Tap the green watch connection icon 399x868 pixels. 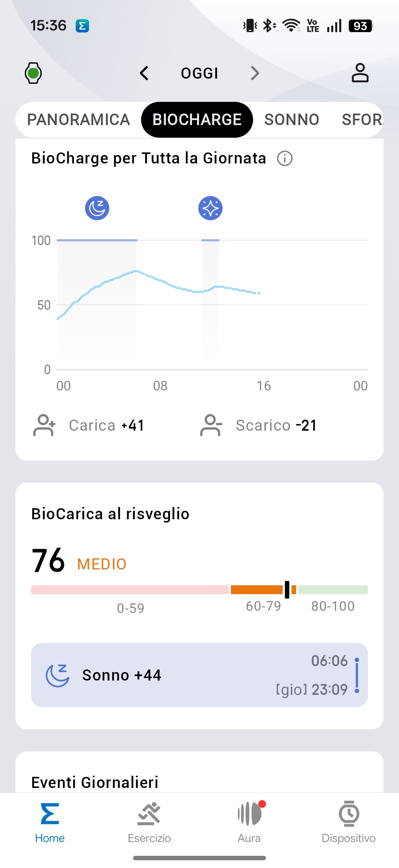click(33, 73)
